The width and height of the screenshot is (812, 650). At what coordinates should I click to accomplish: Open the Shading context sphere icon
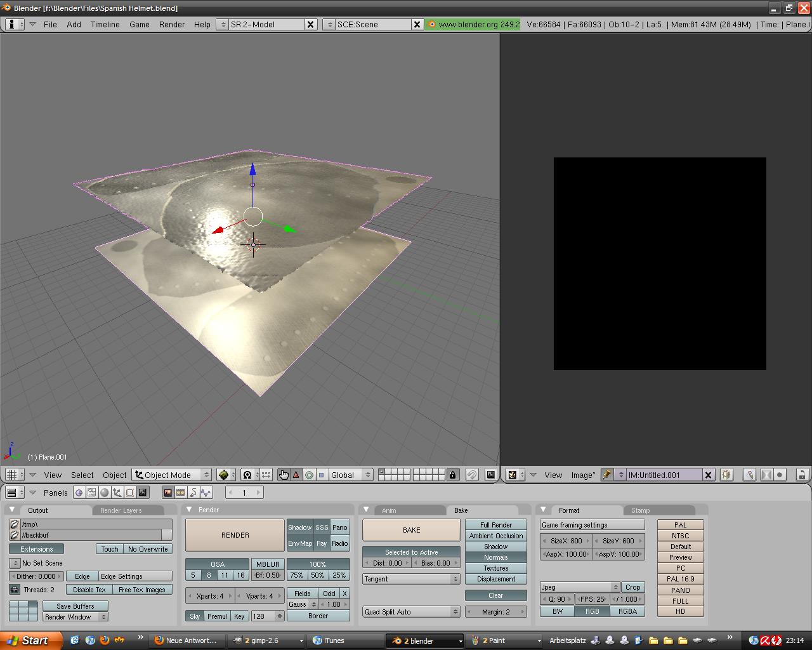105,493
